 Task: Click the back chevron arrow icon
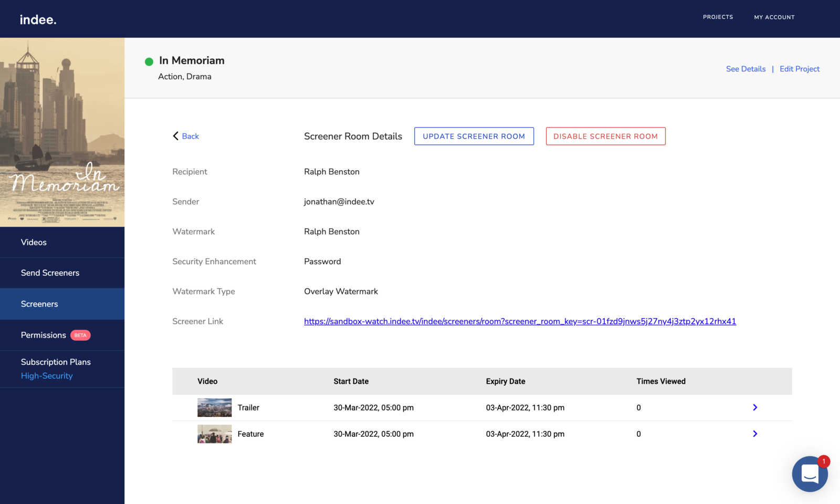(176, 136)
